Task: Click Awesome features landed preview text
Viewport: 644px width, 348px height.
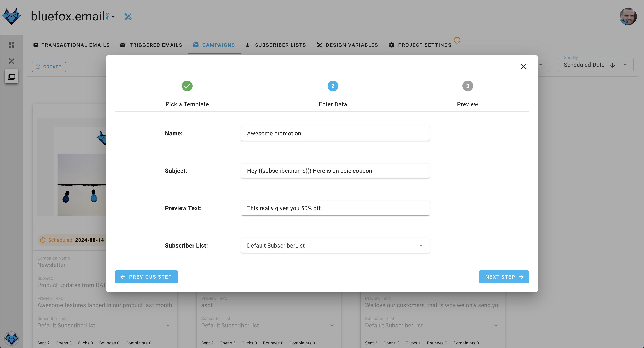Action: [105, 305]
